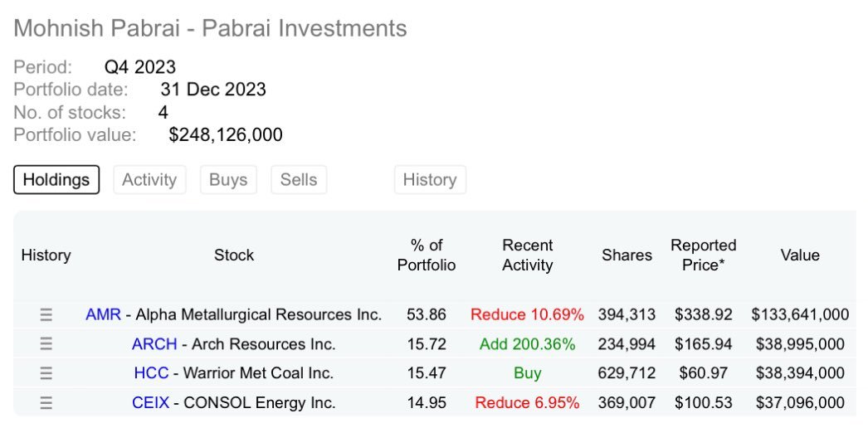Viewport: 868px width, 428px height.
Task: Sort by Recent Activity column header
Action: [528, 255]
